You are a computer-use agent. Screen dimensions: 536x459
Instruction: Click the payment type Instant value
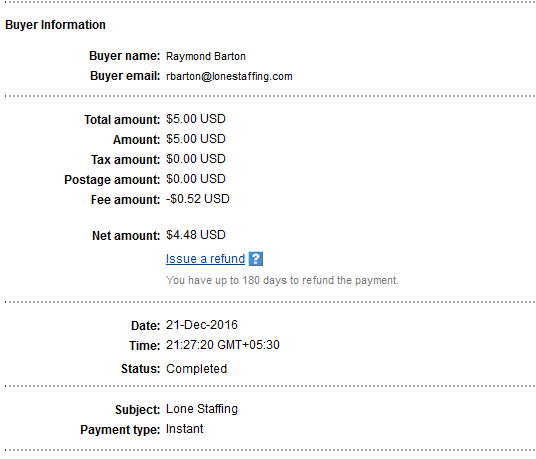click(x=185, y=429)
